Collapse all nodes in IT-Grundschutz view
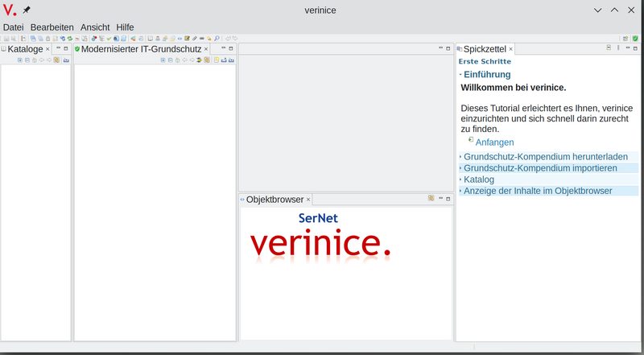Screen dimensions: 644x355 tap(171, 60)
